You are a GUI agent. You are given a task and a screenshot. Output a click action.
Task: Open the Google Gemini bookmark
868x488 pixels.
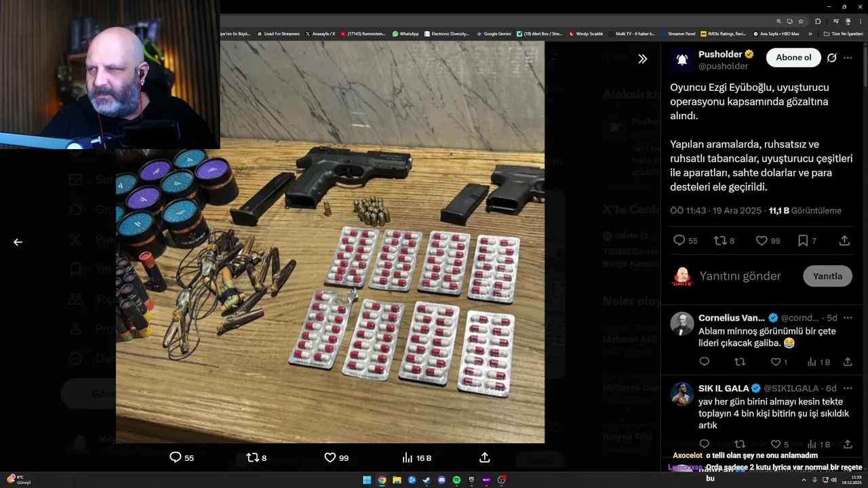[x=494, y=33]
